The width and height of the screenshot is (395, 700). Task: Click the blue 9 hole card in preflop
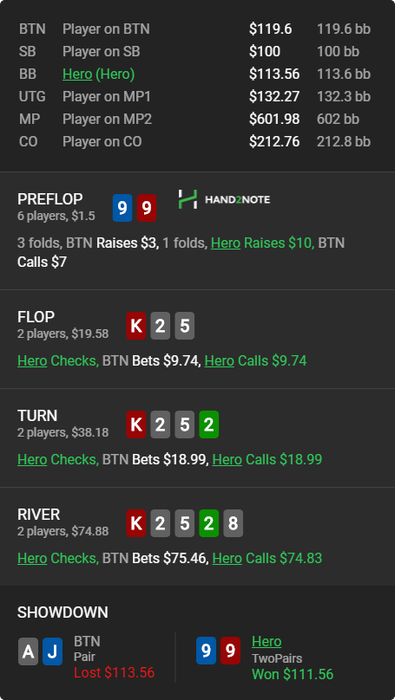point(122,208)
